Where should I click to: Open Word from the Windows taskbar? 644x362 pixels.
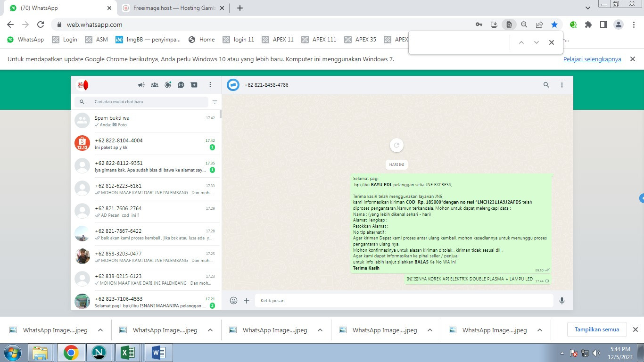coord(159,353)
